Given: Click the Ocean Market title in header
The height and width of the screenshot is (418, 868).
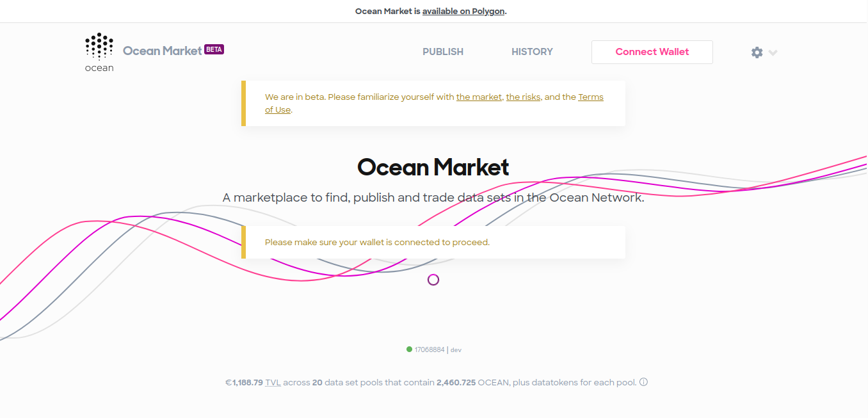Looking at the screenshot, I should (x=163, y=51).
